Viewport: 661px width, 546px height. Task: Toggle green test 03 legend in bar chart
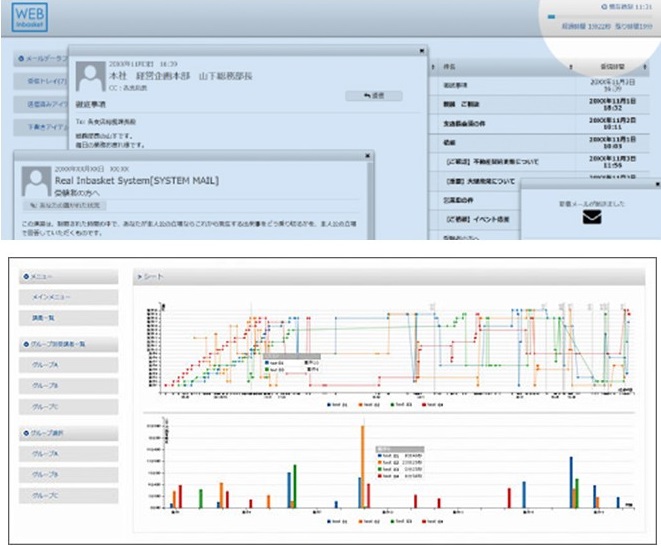pos(400,522)
